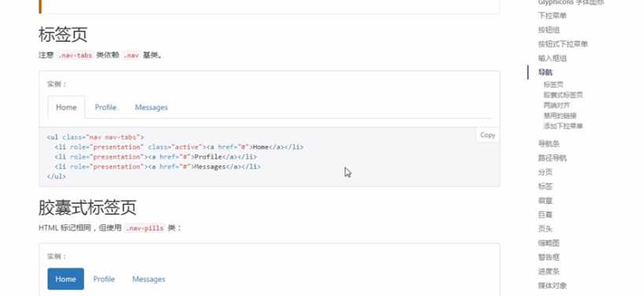Screen dimensions: 644x296
Task: Open the Messages tab in tabs example
Action: tap(151, 108)
